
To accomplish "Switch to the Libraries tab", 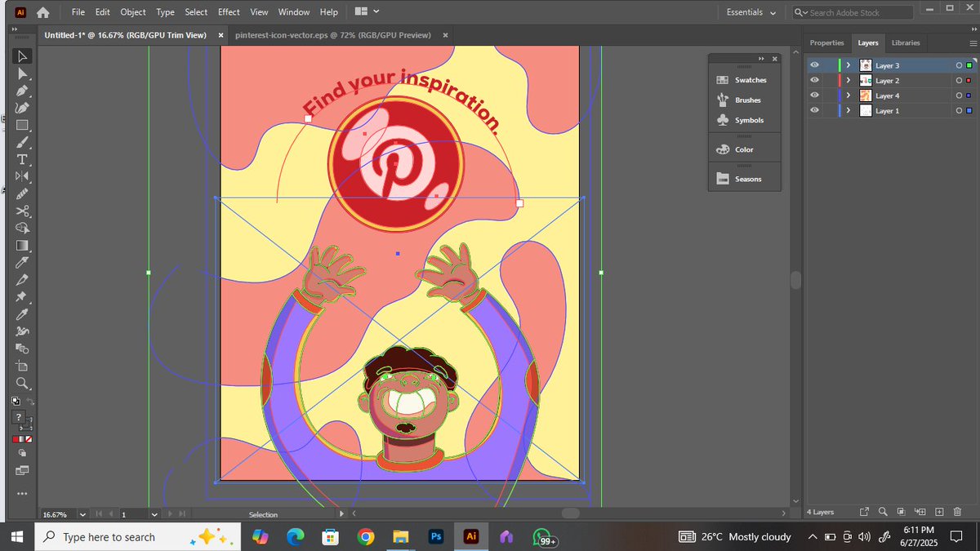I will click(x=906, y=42).
